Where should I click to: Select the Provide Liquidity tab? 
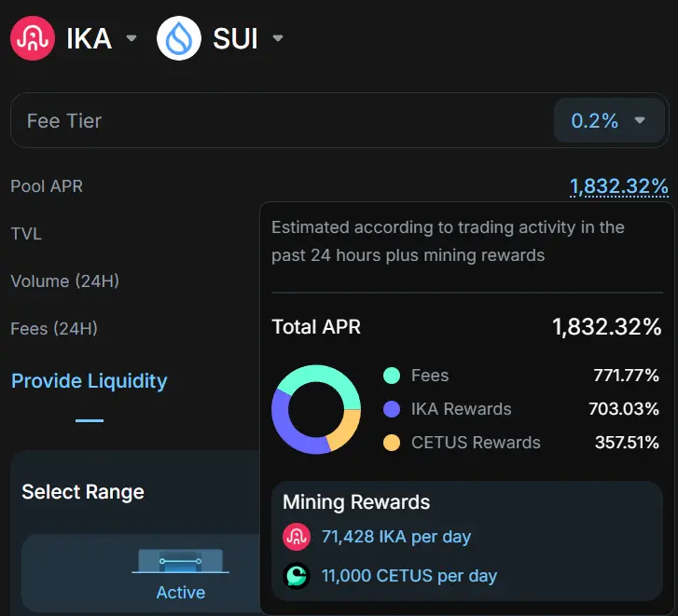[90, 381]
